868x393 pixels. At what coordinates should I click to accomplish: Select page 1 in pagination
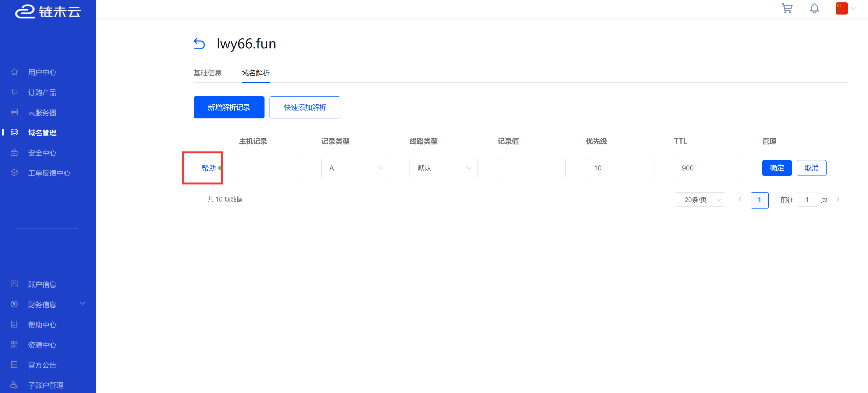[x=759, y=200]
